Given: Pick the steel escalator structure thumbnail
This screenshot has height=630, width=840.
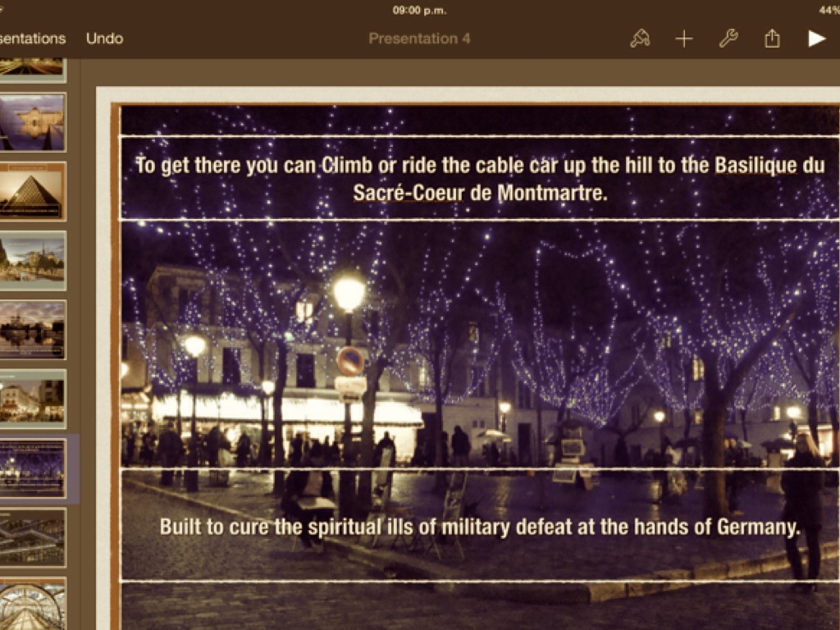Looking at the screenshot, I should click(x=33, y=537).
